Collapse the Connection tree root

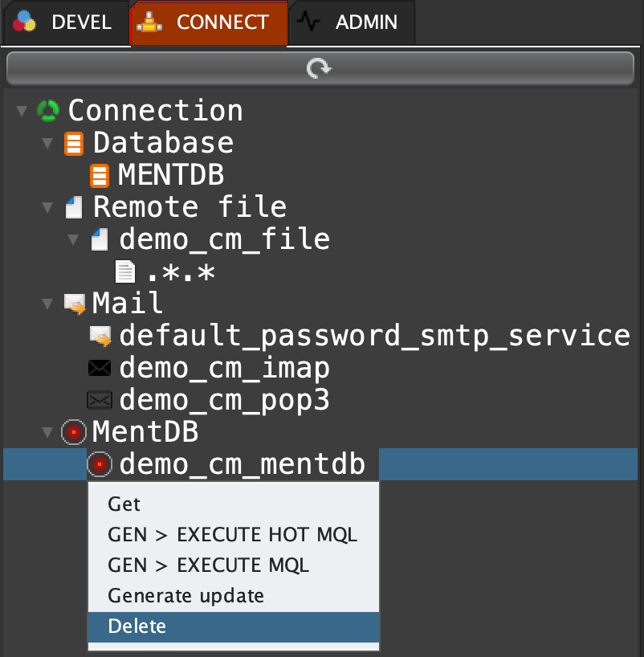pyautogui.click(x=22, y=111)
